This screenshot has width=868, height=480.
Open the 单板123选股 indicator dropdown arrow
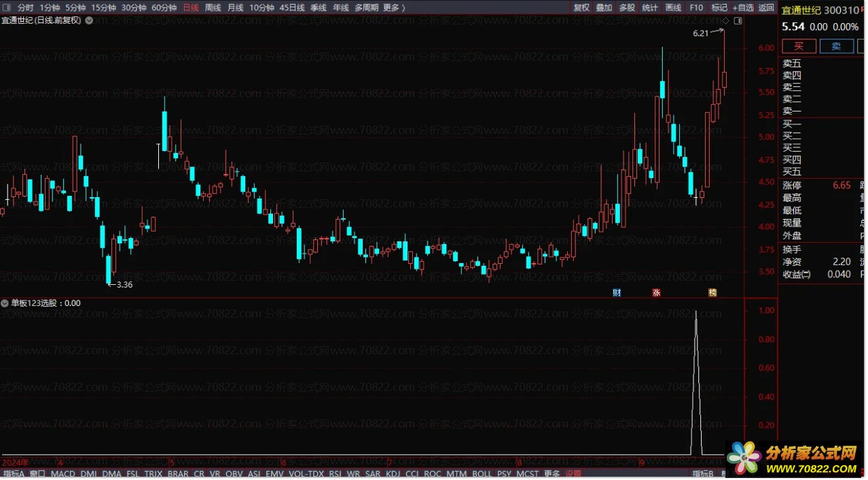(5, 303)
